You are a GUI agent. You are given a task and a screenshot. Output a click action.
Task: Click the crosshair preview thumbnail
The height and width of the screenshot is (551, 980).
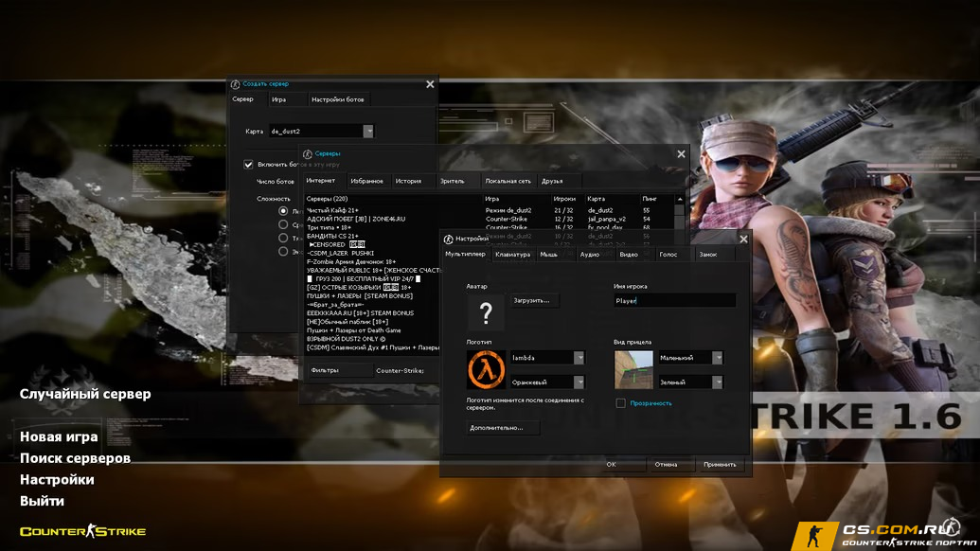[633, 369]
